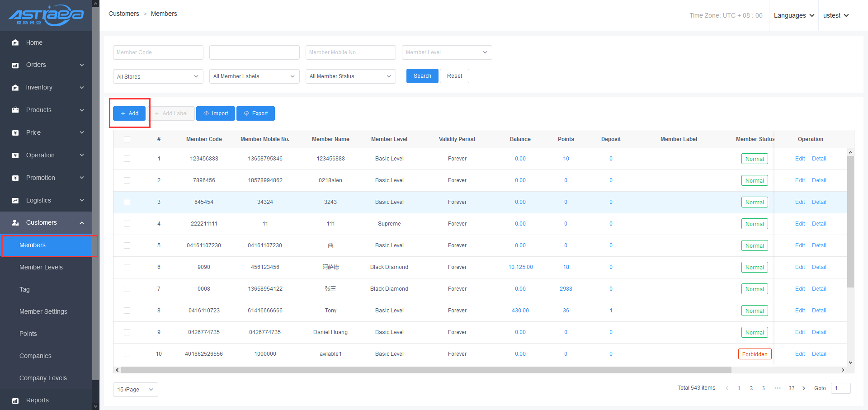Open Detail link for Daniel Huang
This screenshot has height=410, width=868.
coord(819,332)
